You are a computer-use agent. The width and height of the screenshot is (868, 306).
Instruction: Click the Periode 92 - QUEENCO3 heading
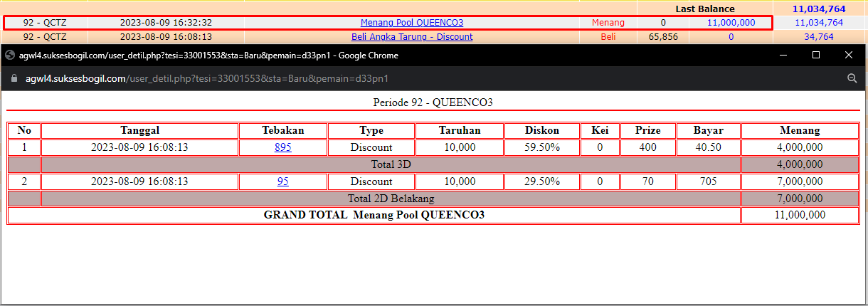click(x=433, y=102)
